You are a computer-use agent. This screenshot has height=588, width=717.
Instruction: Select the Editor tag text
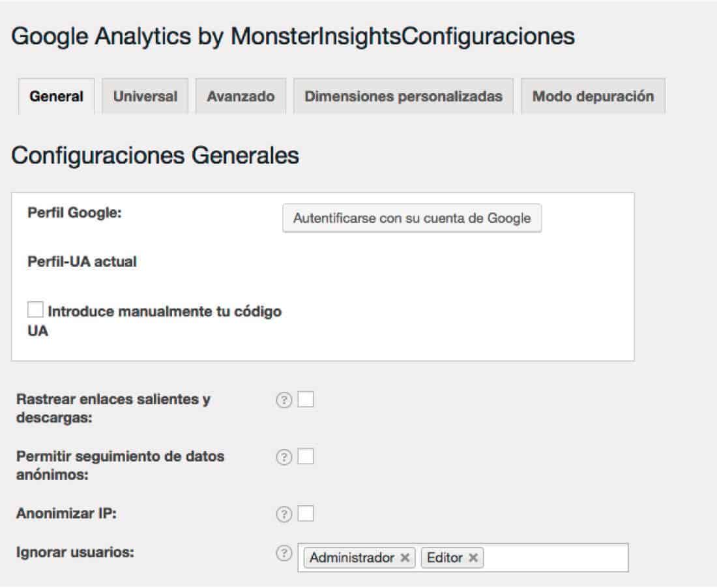pos(445,558)
